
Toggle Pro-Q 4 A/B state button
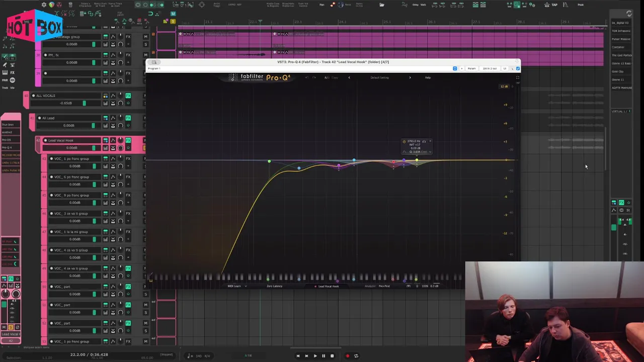coord(327,77)
